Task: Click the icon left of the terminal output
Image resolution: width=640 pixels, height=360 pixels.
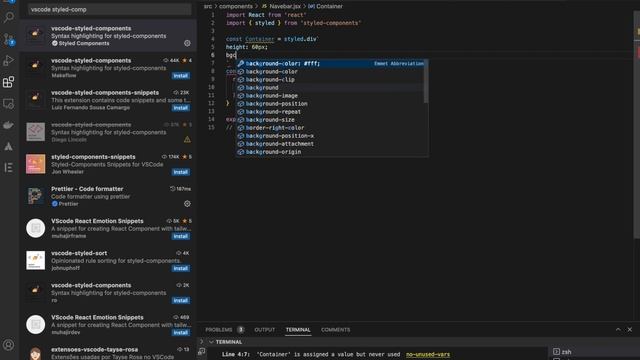Action: tap(202, 351)
